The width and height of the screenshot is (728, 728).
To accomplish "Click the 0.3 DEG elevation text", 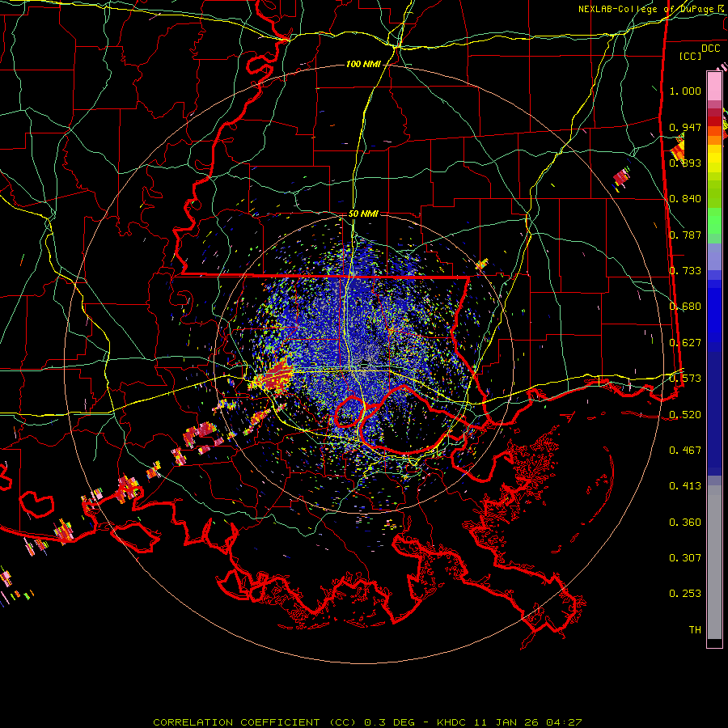I will coord(389,722).
